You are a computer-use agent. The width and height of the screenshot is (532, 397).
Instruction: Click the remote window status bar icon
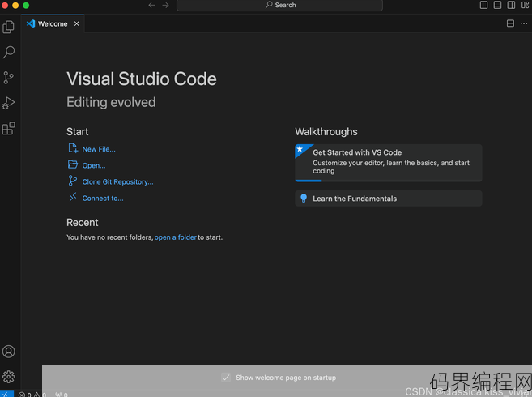(x=6, y=394)
